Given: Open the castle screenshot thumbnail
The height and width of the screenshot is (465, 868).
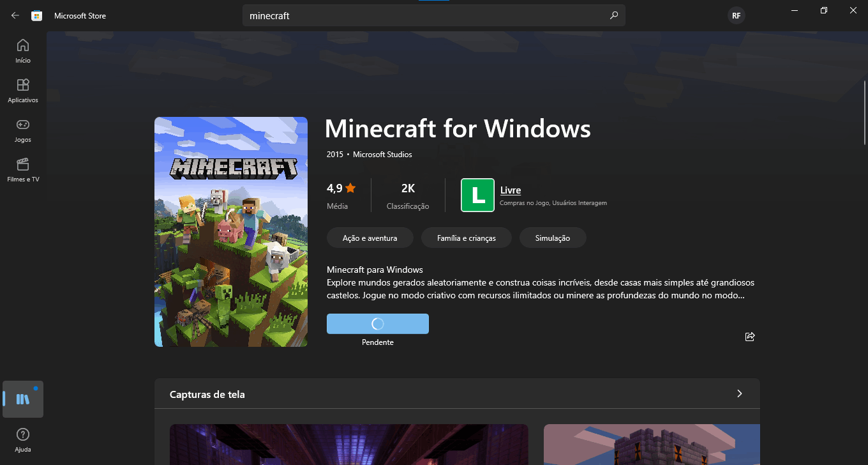Looking at the screenshot, I should pos(652,445).
